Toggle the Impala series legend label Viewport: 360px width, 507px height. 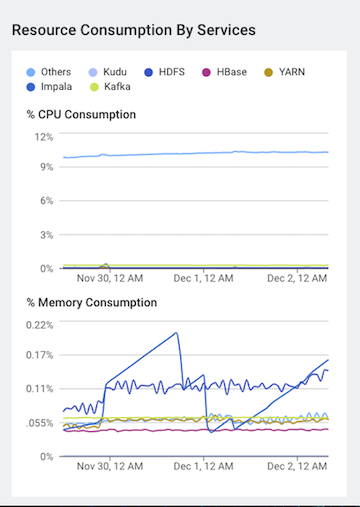point(56,87)
